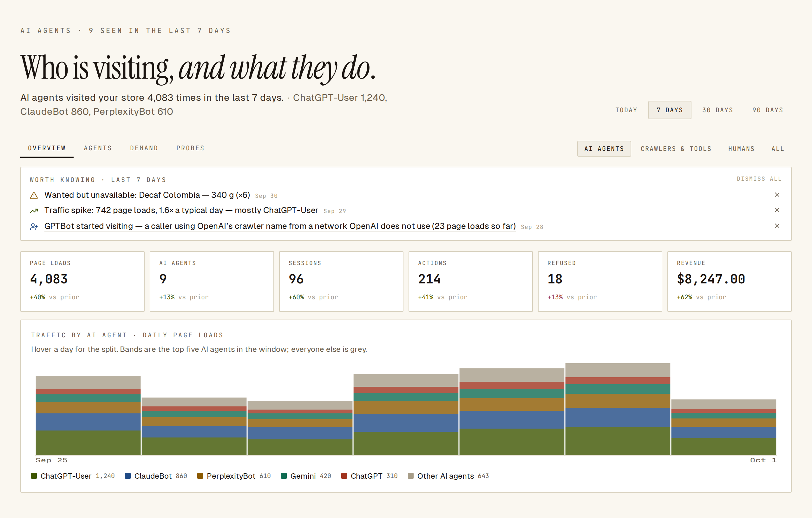This screenshot has height=518, width=812.
Task: Click the Traffic spike 742 page loads text
Action: click(181, 210)
